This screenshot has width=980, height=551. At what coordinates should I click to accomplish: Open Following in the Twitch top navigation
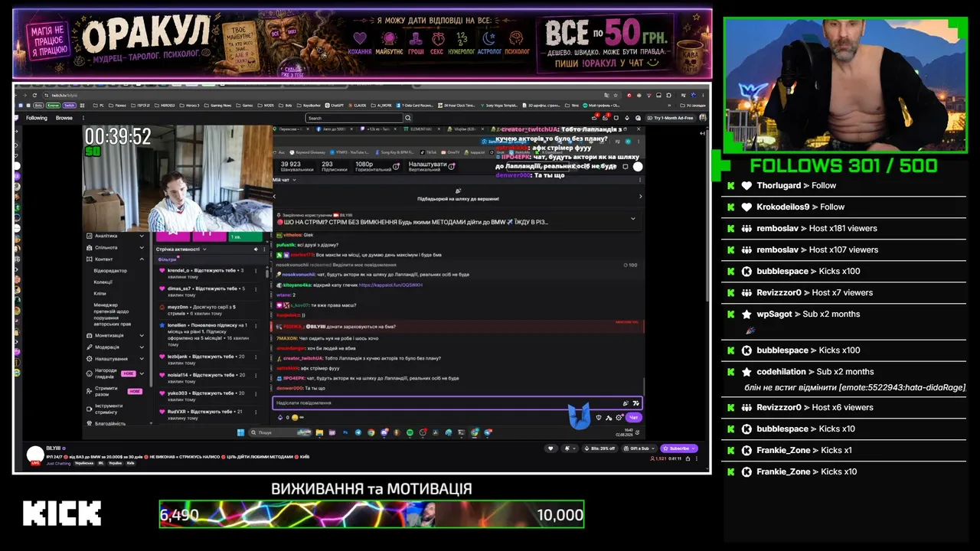(x=37, y=118)
